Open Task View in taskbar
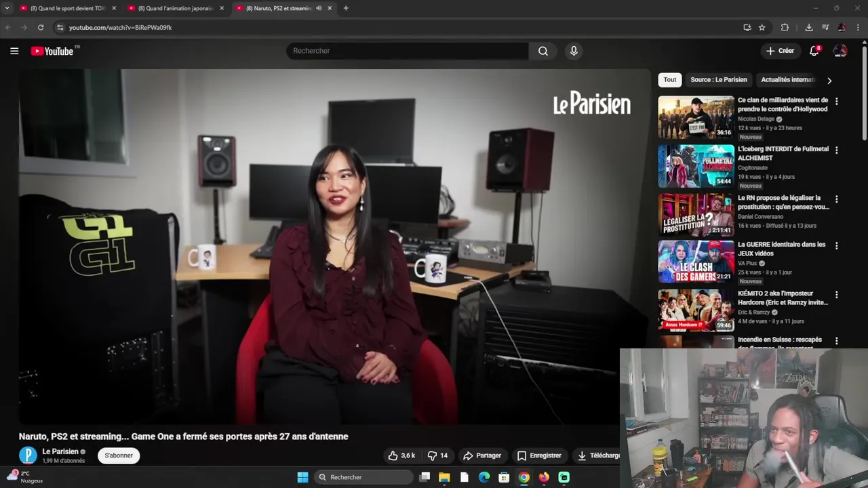Viewport: 868px width, 488px height. point(425,477)
